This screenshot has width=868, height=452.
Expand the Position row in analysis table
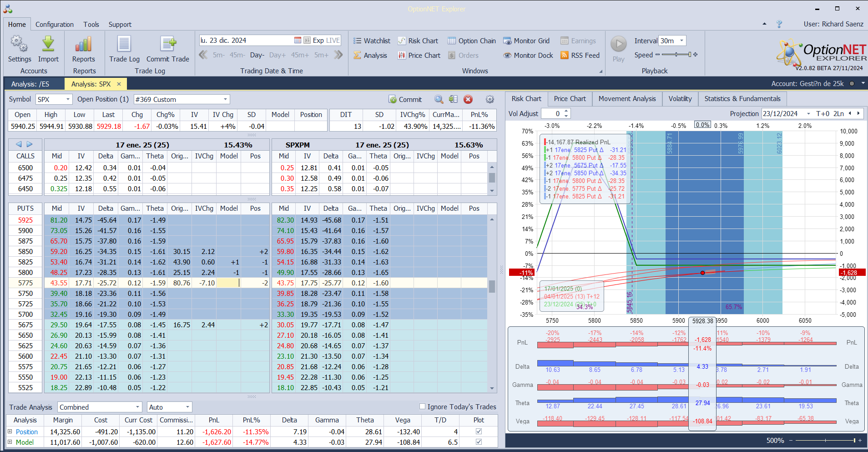pyautogui.click(x=10, y=432)
